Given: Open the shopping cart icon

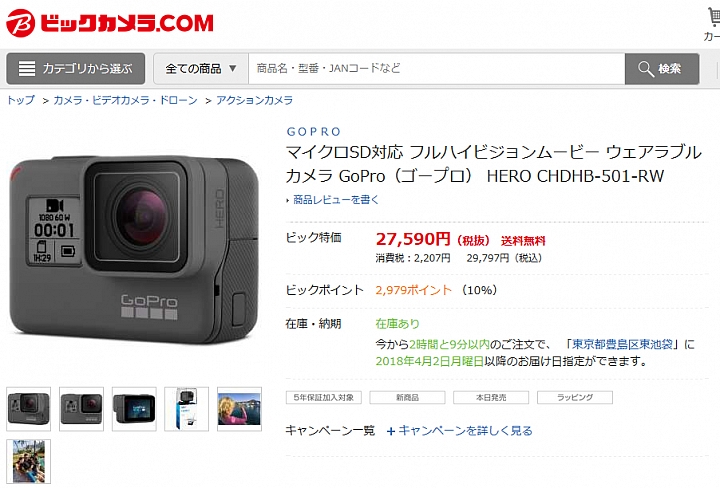Looking at the screenshot, I should coord(714,18).
